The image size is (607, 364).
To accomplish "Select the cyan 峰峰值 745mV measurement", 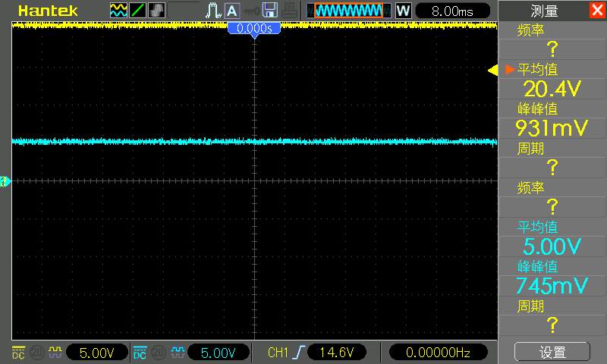I will pos(552,277).
